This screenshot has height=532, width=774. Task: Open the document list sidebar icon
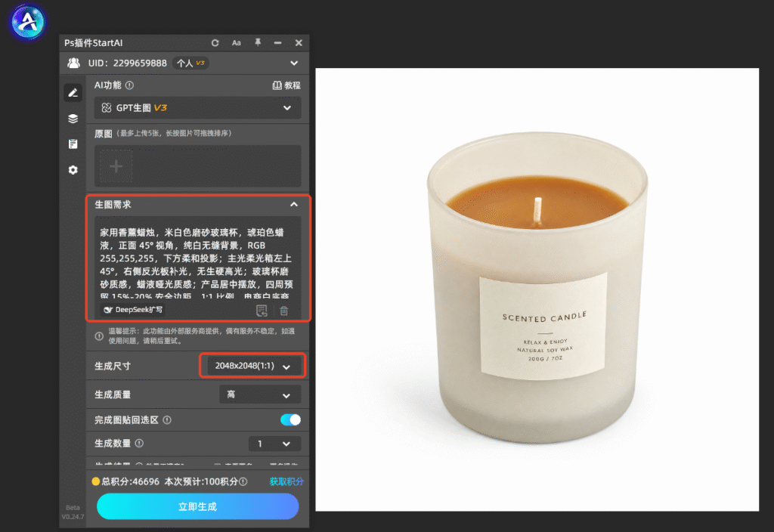pyautogui.click(x=73, y=144)
